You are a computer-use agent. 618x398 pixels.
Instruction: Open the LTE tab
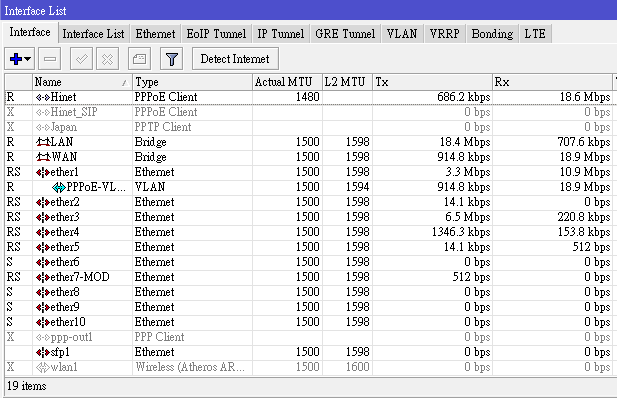pyautogui.click(x=535, y=34)
